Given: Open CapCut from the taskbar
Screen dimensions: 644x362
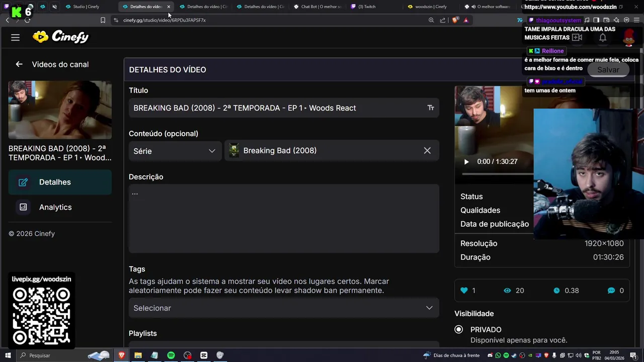Looking at the screenshot, I should [x=204, y=355].
